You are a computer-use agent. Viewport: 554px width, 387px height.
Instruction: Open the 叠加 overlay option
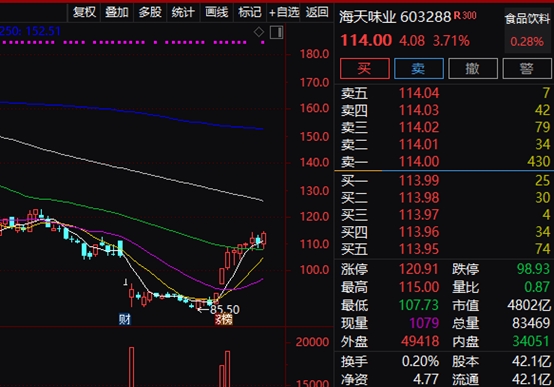[117, 13]
